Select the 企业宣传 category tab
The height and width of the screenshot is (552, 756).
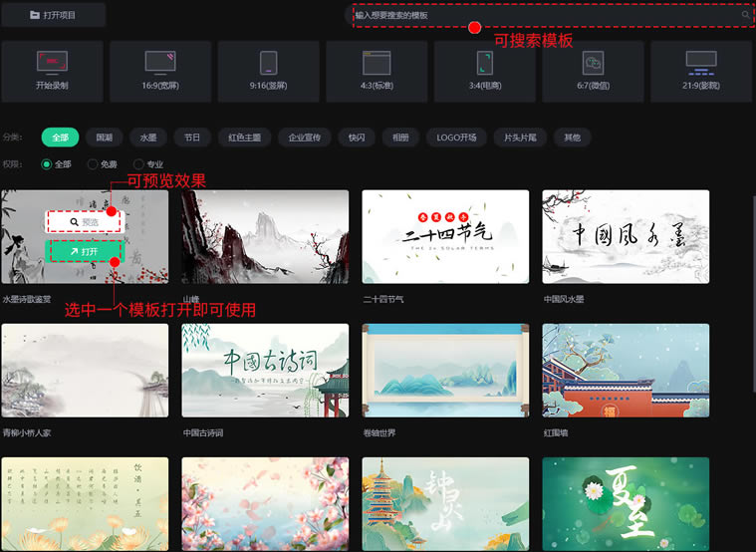tap(304, 138)
